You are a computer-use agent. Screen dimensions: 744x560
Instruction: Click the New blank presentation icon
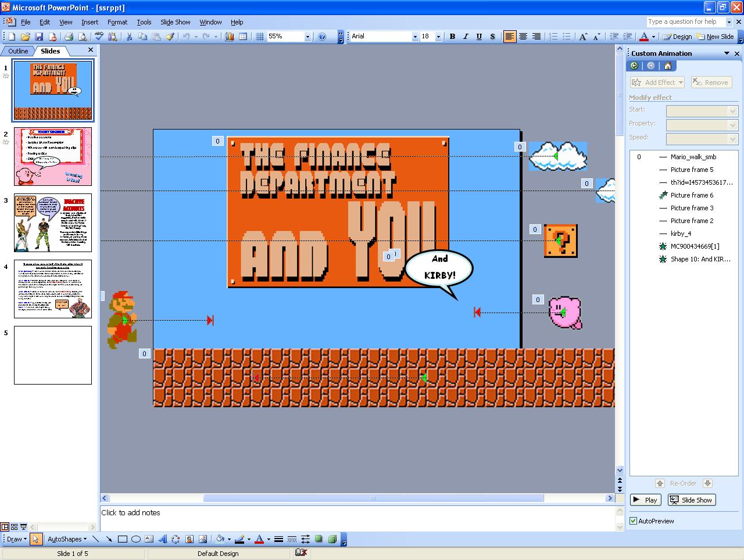[x=12, y=37]
